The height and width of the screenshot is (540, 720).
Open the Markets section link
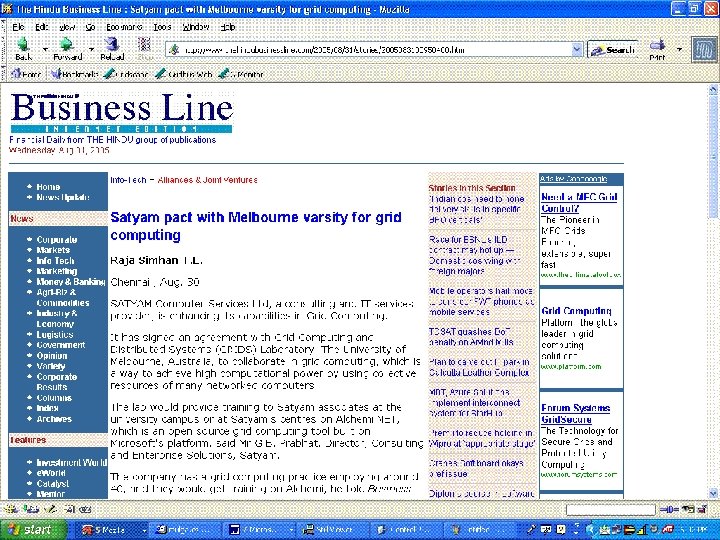click(x=53, y=250)
